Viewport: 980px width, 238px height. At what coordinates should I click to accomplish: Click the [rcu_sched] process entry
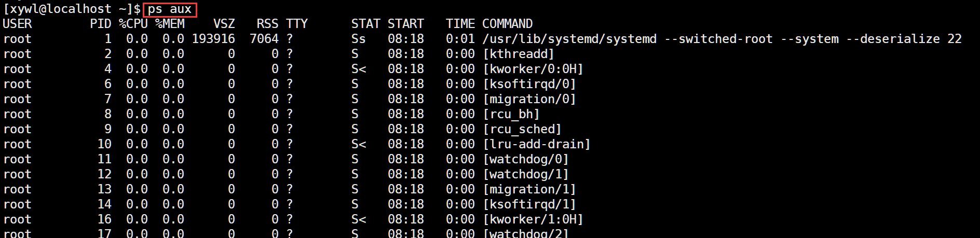click(522, 129)
